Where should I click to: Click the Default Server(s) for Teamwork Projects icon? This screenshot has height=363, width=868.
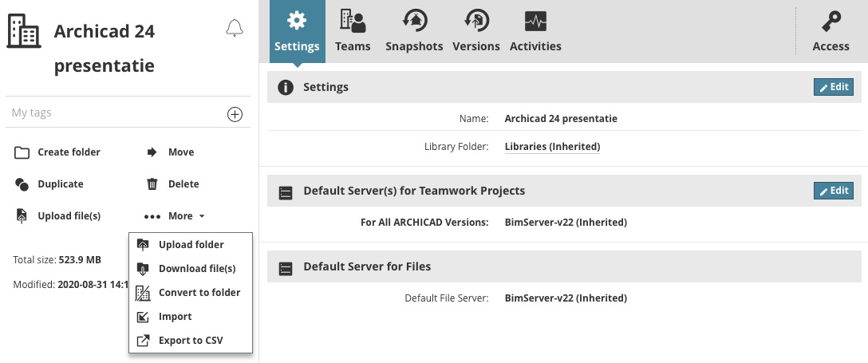click(x=286, y=193)
